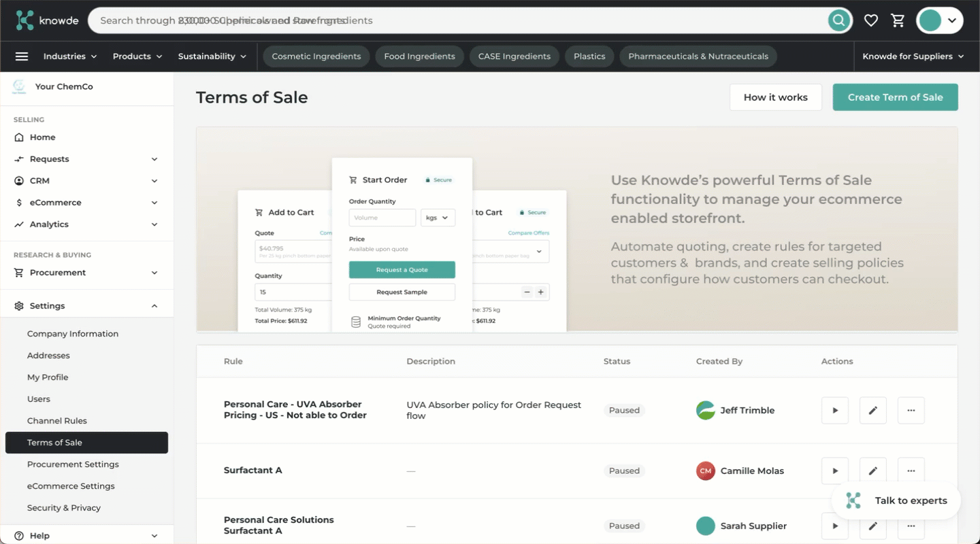980x544 pixels.
Task: Open Company Information settings
Action: [73, 334]
